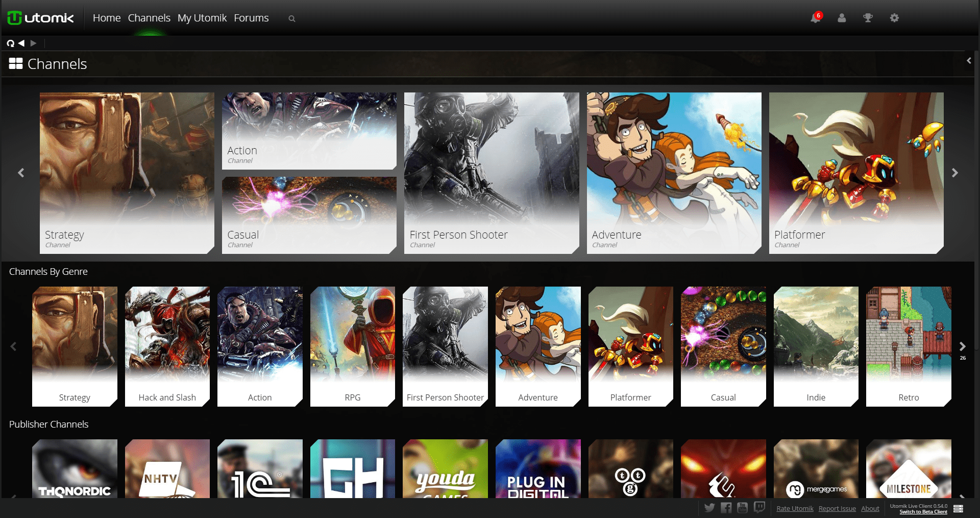Screen dimensions: 980x518
Task: Click the Utomik logo
Action: click(x=41, y=18)
